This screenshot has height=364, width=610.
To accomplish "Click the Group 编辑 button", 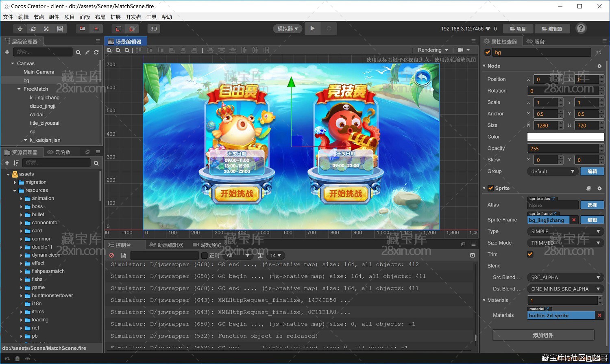I will pos(592,171).
